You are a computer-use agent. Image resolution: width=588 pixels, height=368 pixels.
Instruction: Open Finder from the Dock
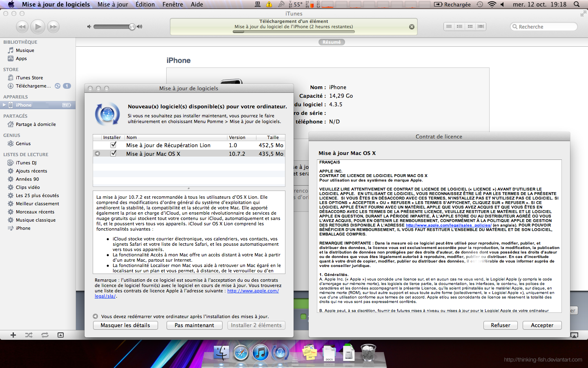pyautogui.click(x=222, y=352)
